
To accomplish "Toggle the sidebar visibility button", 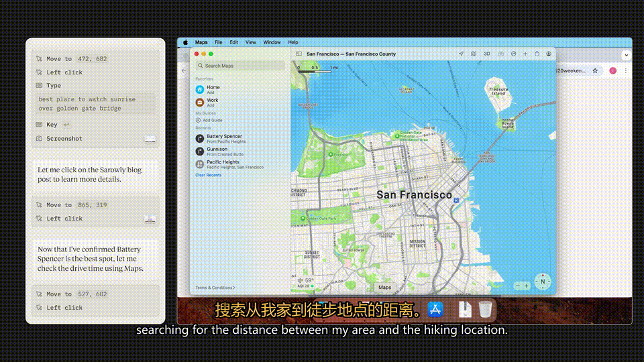I will pos(299,54).
